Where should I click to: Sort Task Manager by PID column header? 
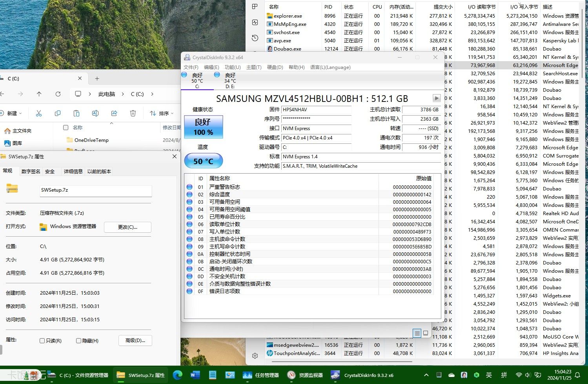pos(328,7)
